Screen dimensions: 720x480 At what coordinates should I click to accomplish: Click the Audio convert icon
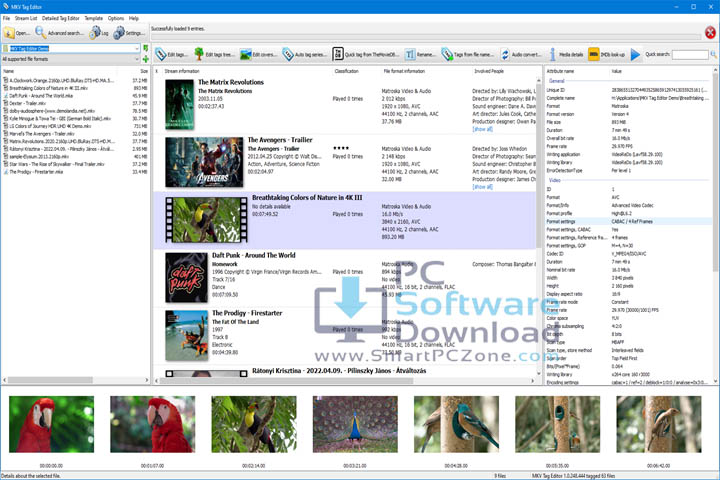pyautogui.click(x=505, y=54)
